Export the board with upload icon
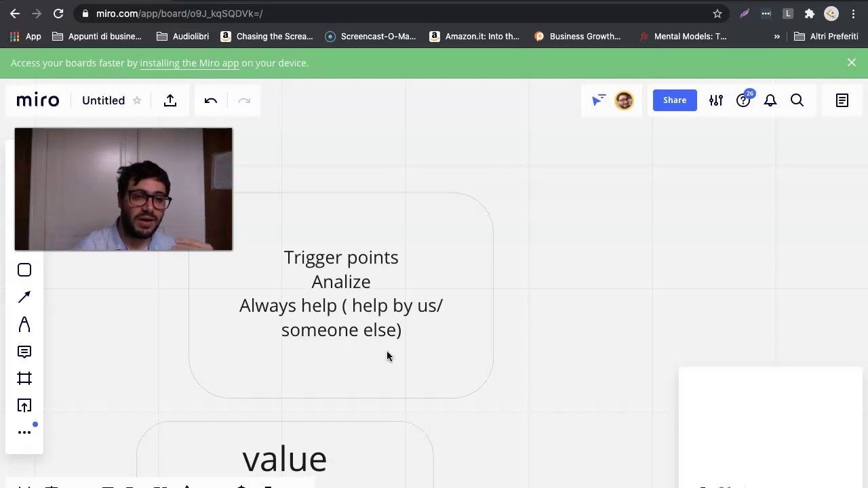The height and width of the screenshot is (488, 868). coord(170,100)
